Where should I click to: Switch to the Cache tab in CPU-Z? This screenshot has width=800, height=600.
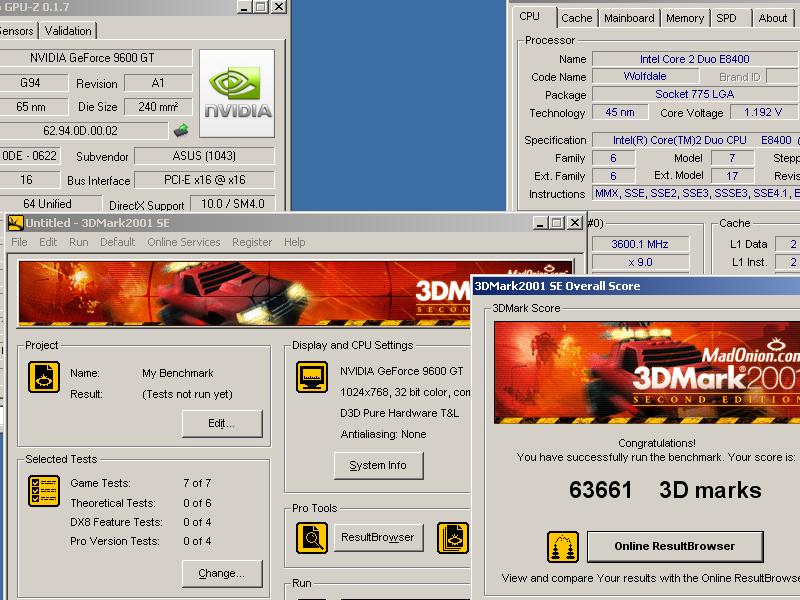click(577, 18)
